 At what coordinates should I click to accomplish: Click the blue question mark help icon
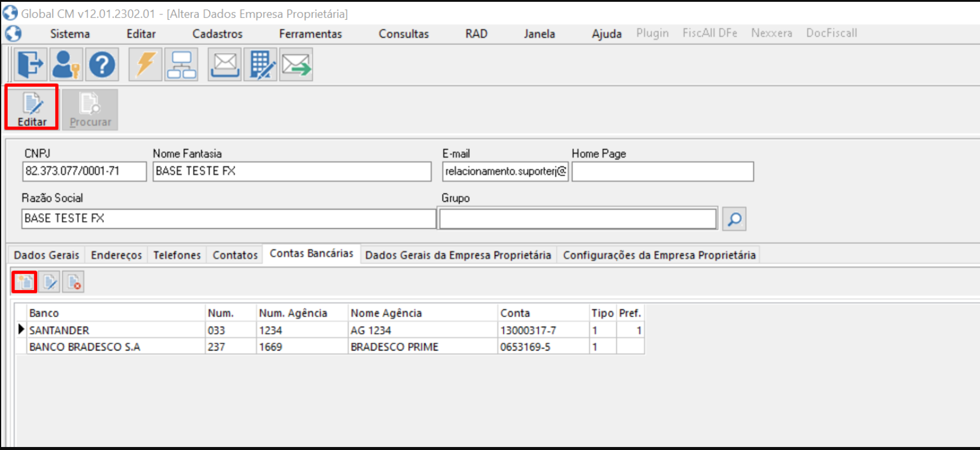102,64
